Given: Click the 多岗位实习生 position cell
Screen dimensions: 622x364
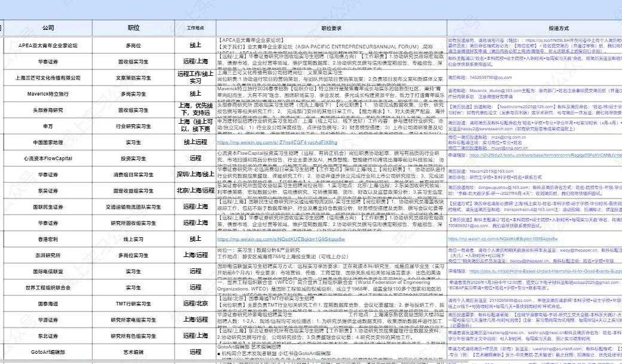Looking at the screenshot, I should pyautogui.click(x=133, y=255).
